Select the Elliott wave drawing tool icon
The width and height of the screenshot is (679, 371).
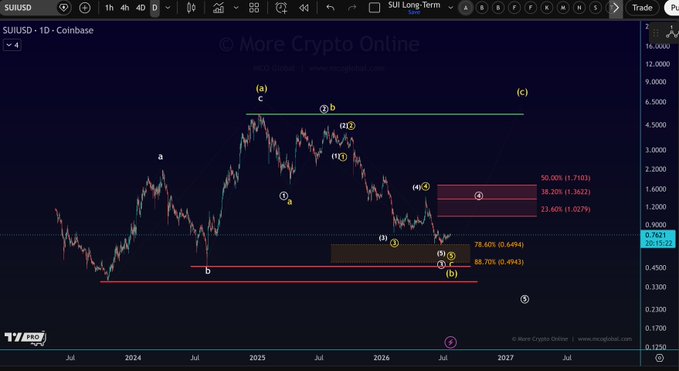point(672,32)
